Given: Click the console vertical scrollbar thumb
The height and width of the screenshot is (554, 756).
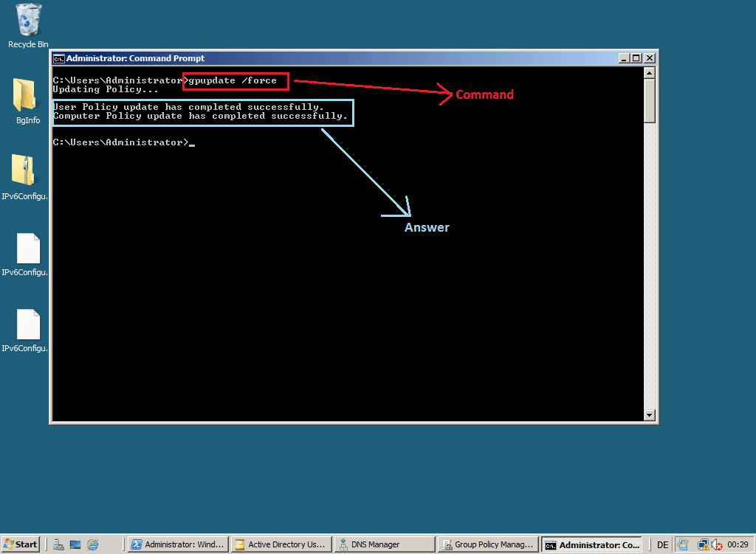Looking at the screenshot, I should [650, 100].
